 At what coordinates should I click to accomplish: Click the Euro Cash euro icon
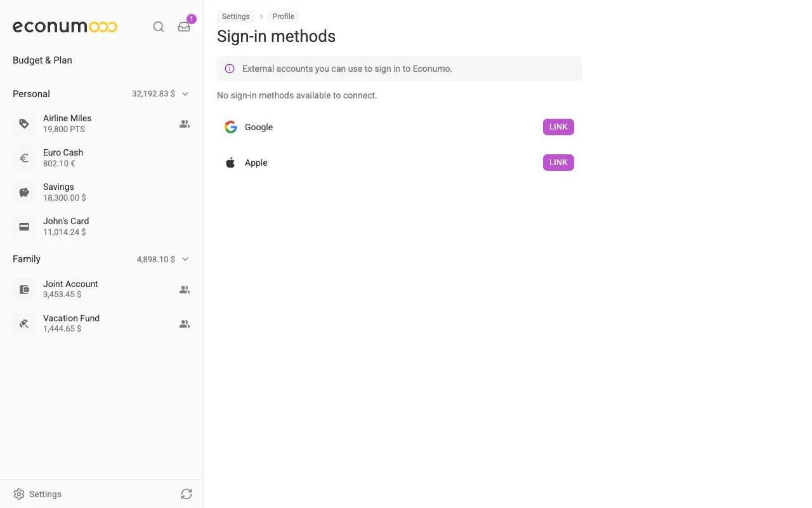24,158
